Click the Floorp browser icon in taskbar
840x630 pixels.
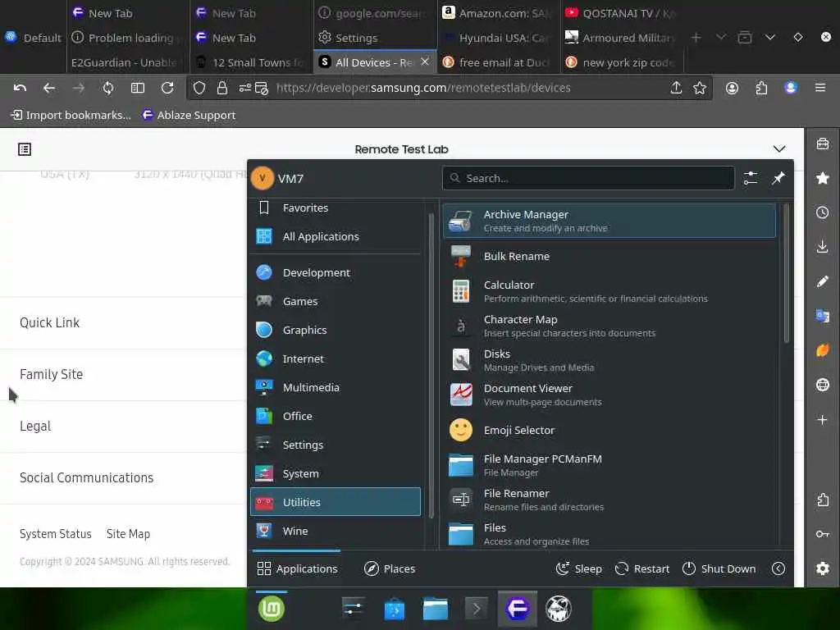[x=518, y=609]
